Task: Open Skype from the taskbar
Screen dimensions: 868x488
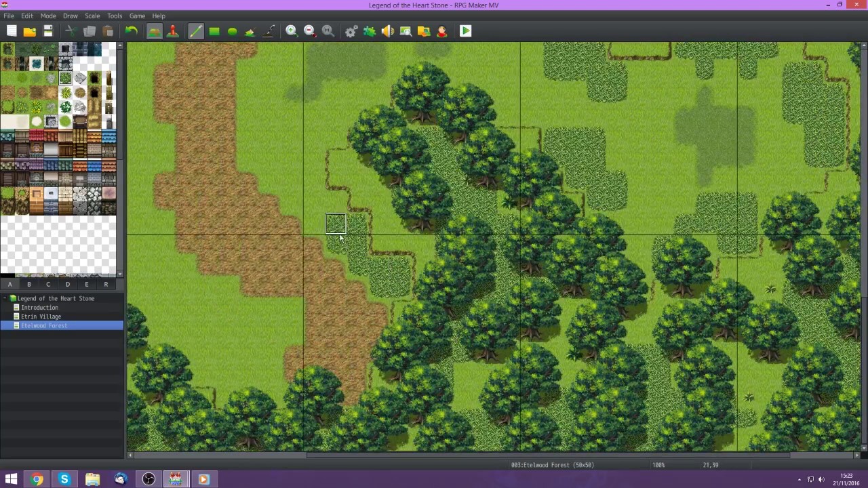Action: (x=64, y=480)
